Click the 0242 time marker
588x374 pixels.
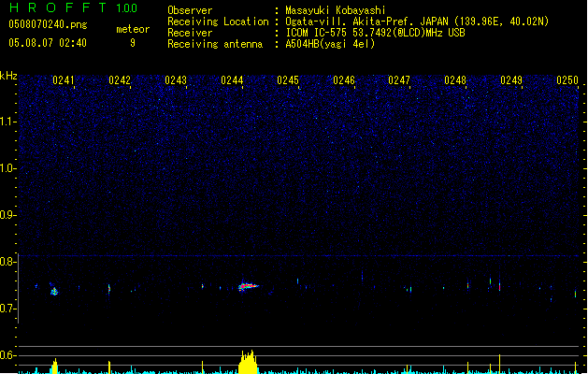[x=120, y=80]
